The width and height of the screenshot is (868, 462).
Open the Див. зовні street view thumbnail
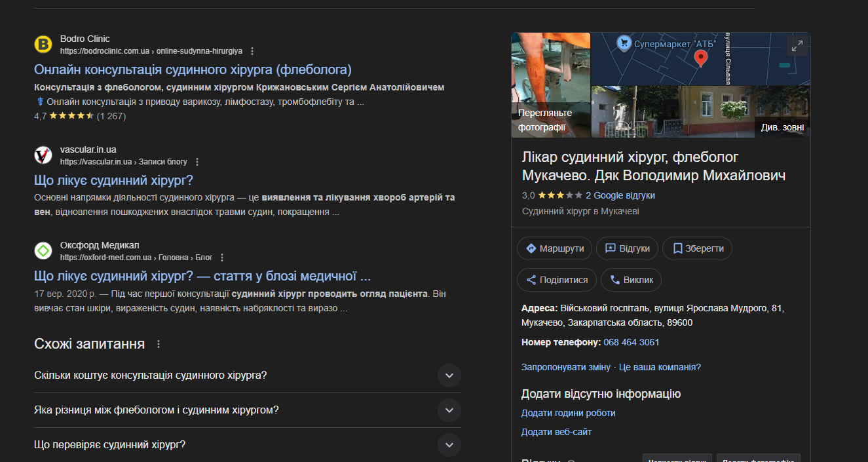701,112
